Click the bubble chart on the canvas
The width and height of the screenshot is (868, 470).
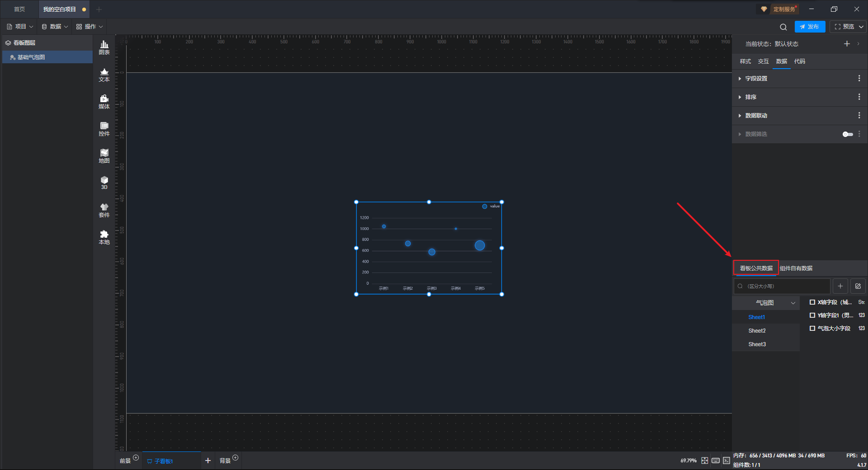pyautogui.click(x=429, y=248)
